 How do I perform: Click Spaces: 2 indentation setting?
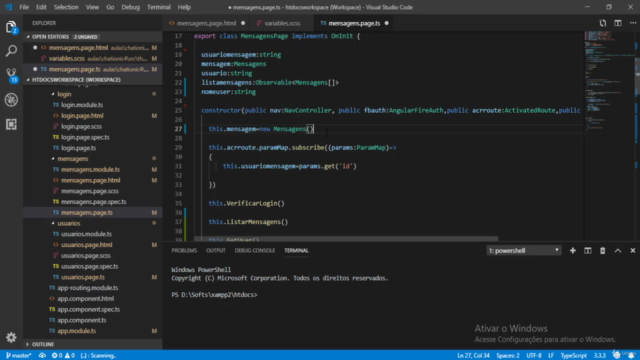pos(508,356)
